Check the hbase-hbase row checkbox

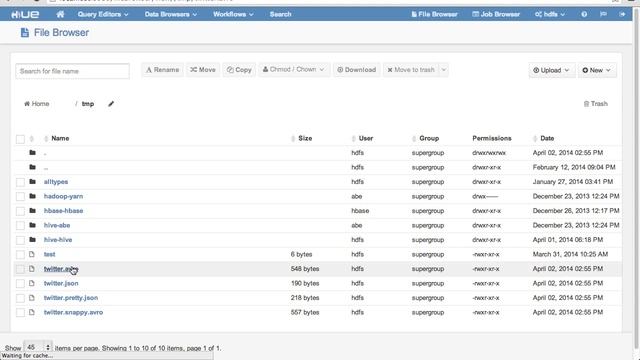tap(20, 211)
